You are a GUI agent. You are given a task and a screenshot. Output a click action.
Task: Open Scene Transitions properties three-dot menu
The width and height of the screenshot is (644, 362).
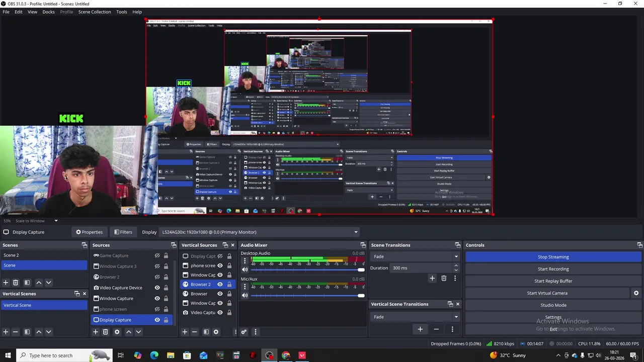[455, 278]
